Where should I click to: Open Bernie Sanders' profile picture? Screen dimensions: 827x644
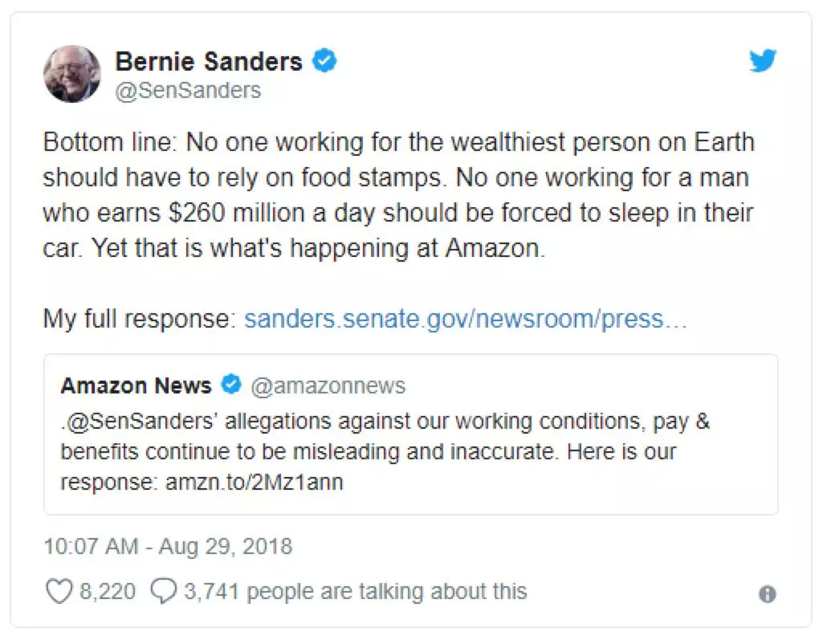point(71,73)
